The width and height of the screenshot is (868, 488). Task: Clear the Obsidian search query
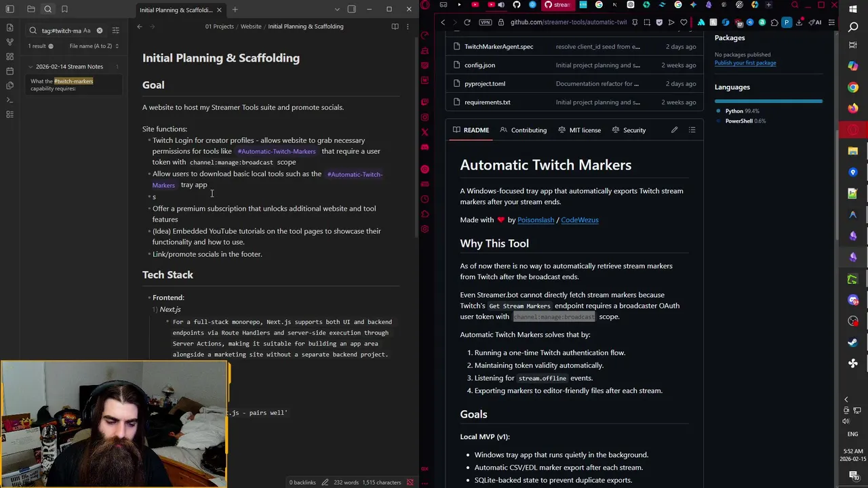click(100, 30)
